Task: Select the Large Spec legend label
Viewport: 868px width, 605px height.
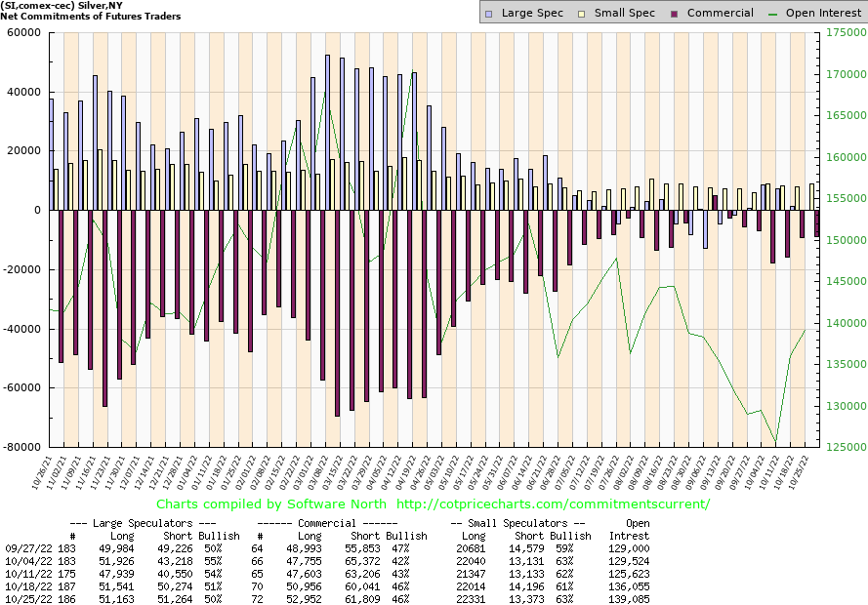Action: tap(533, 13)
